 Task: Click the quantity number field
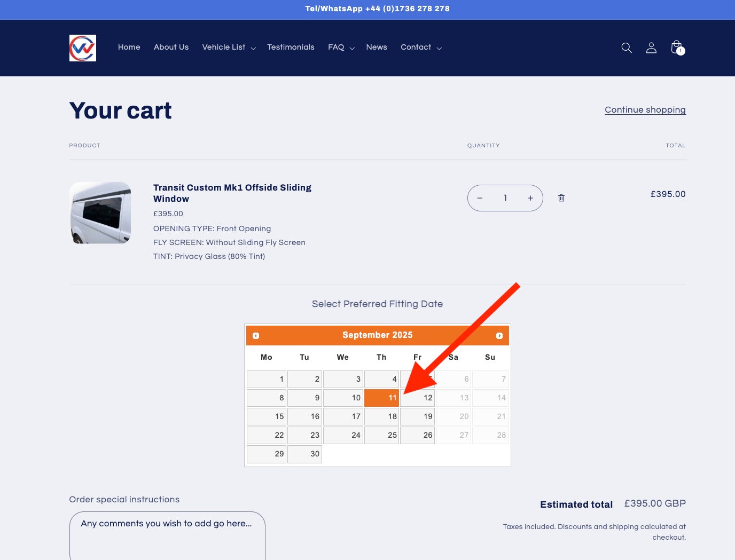click(x=505, y=198)
